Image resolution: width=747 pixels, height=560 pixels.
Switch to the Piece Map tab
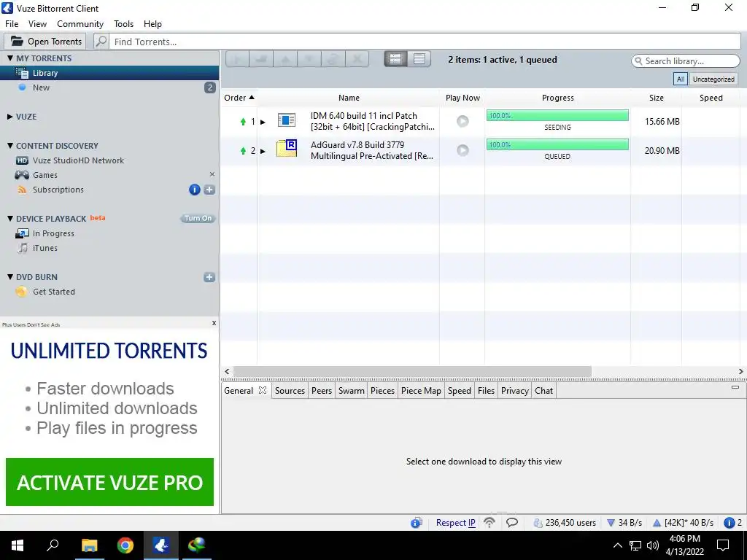pos(421,391)
